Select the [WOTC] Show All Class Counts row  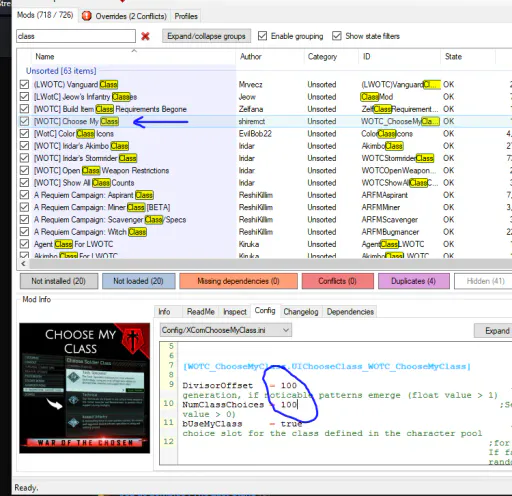coord(263,183)
